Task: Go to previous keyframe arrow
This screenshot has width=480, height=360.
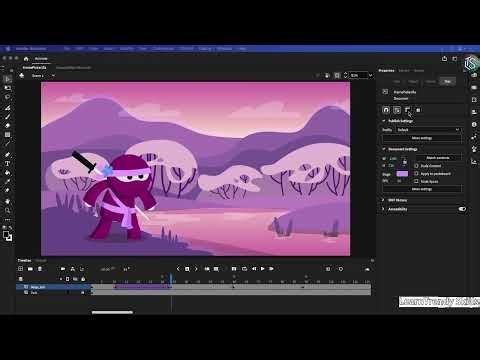Action: pyautogui.click(x=178, y=269)
